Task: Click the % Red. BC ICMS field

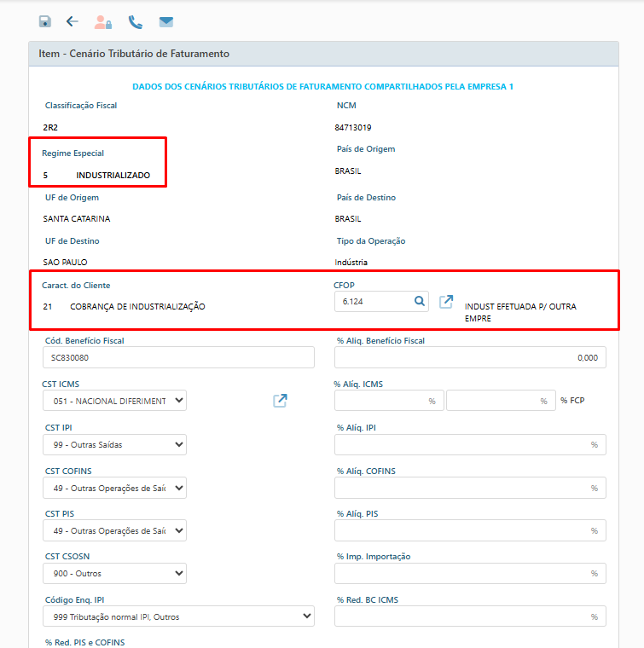Action: 470,616
